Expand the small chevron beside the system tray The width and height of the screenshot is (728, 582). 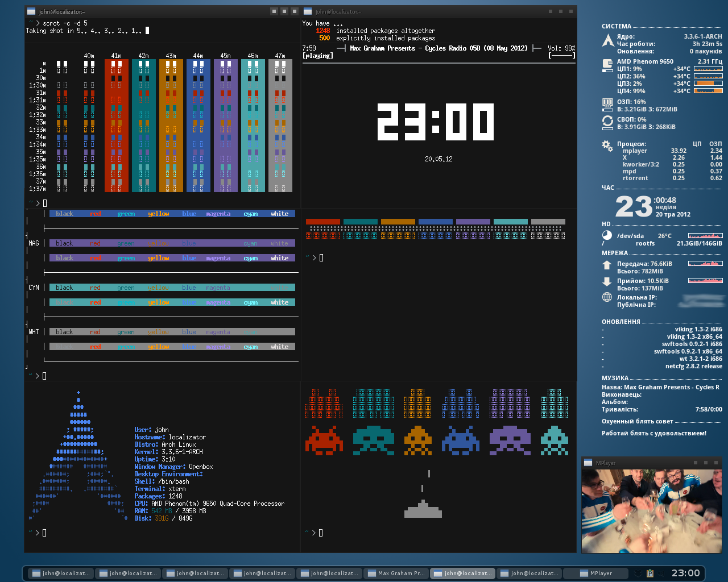point(638,573)
